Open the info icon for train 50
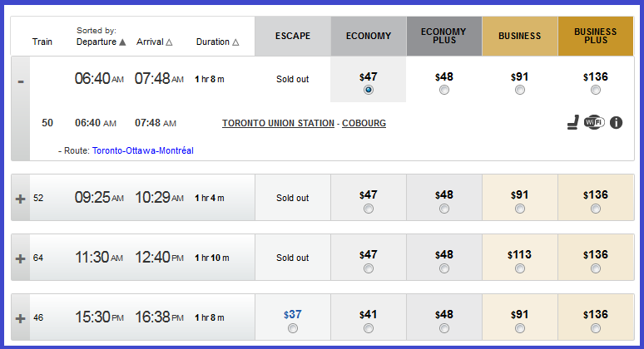The width and height of the screenshot is (644, 349). point(616,123)
